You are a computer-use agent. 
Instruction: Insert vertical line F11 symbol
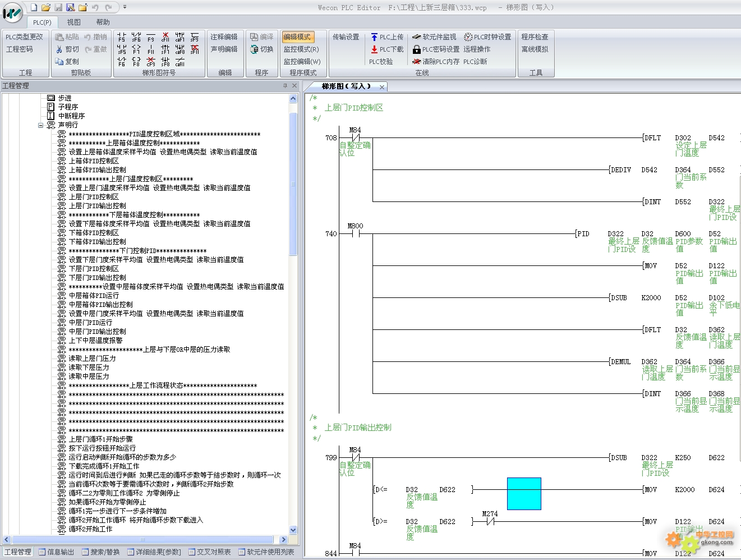tap(151, 49)
